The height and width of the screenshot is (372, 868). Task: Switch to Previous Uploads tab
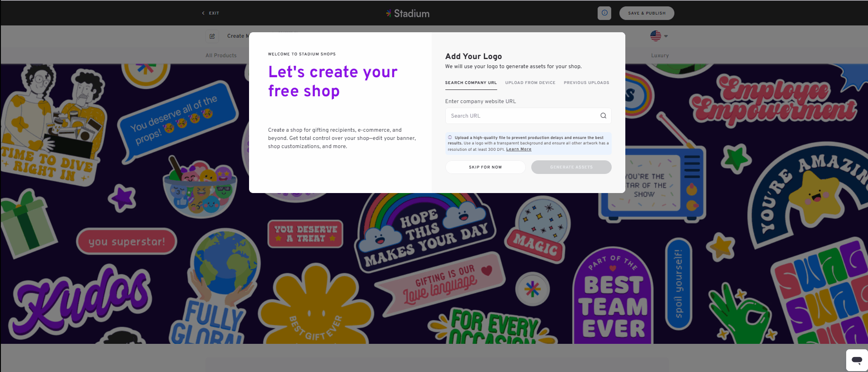pyautogui.click(x=586, y=83)
